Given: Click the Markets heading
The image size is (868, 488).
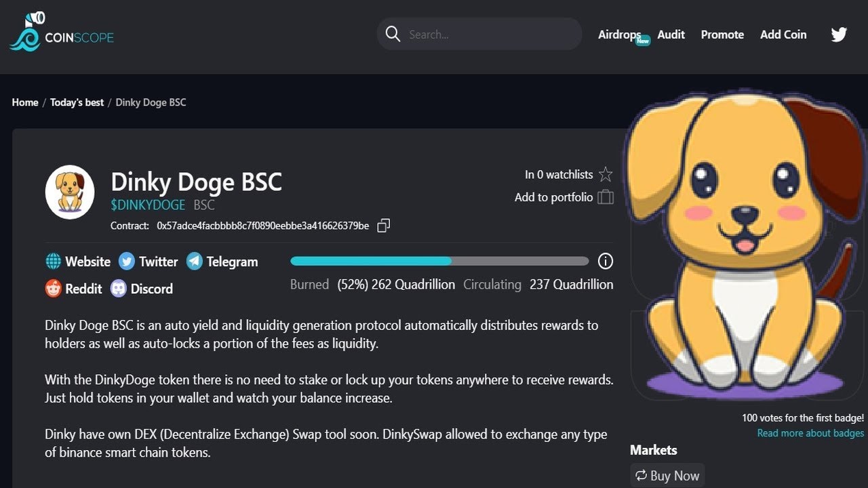Looking at the screenshot, I should [x=654, y=450].
